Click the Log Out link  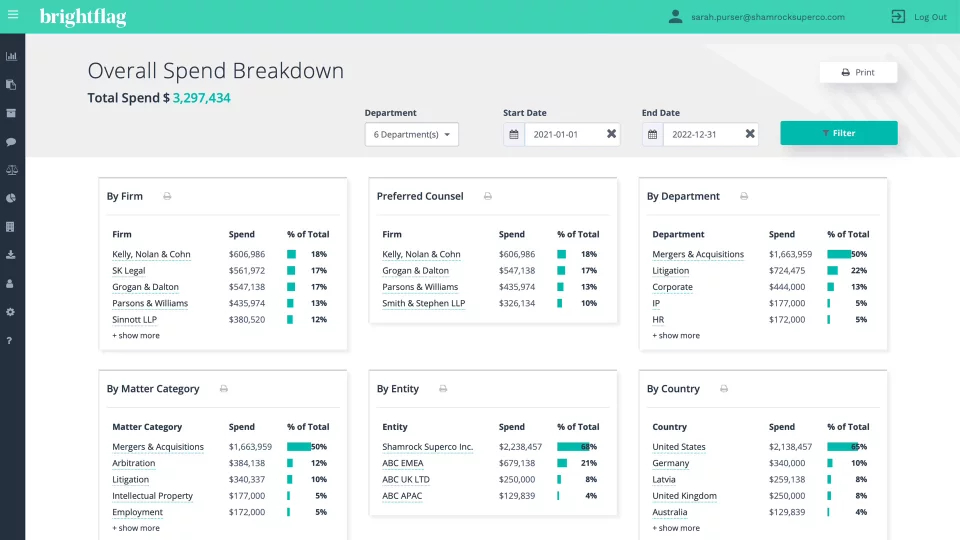pos(930,17)
